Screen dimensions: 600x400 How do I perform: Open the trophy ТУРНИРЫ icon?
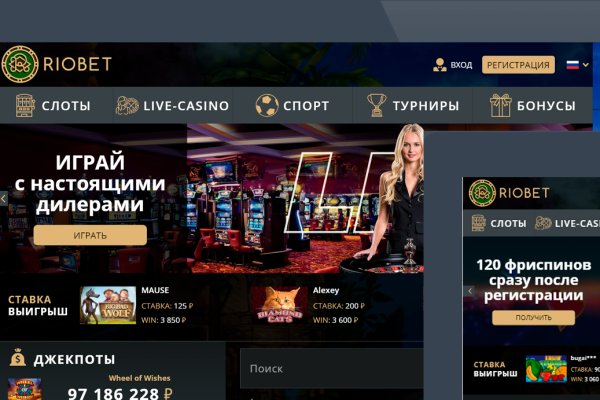[x=377, y=105]
